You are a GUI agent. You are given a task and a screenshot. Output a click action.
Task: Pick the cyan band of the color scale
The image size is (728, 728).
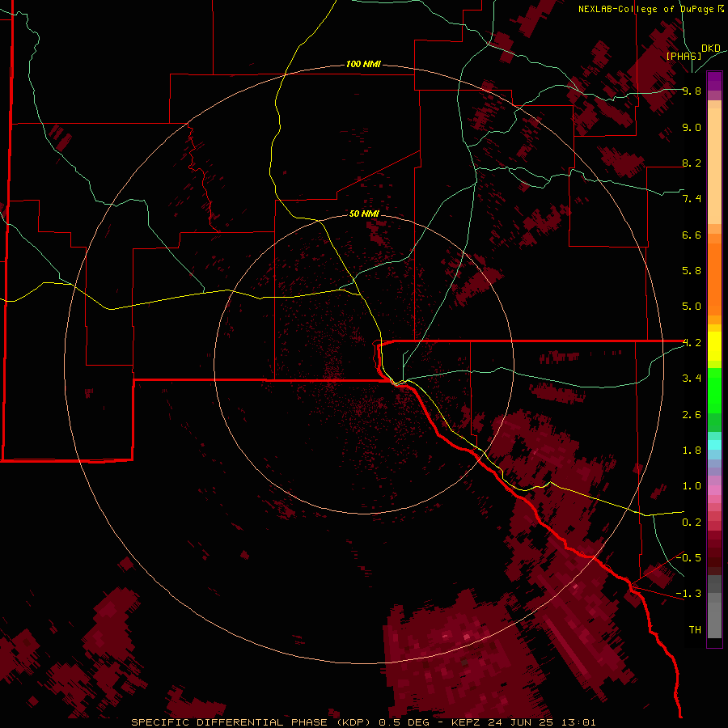click(x=714, y=445)
